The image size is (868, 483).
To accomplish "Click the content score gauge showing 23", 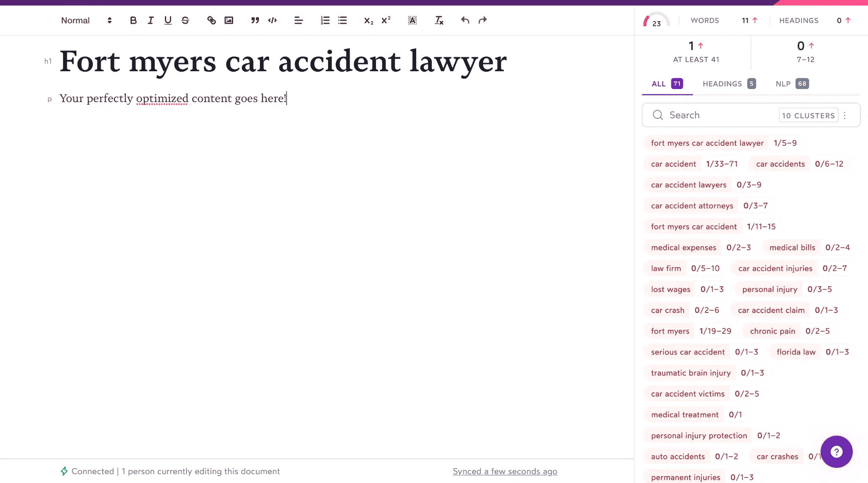I will [656, 20].
